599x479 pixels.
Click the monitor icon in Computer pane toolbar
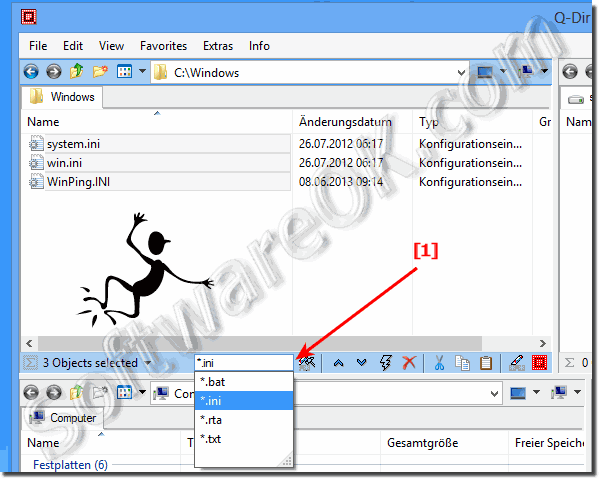(518, 392)
